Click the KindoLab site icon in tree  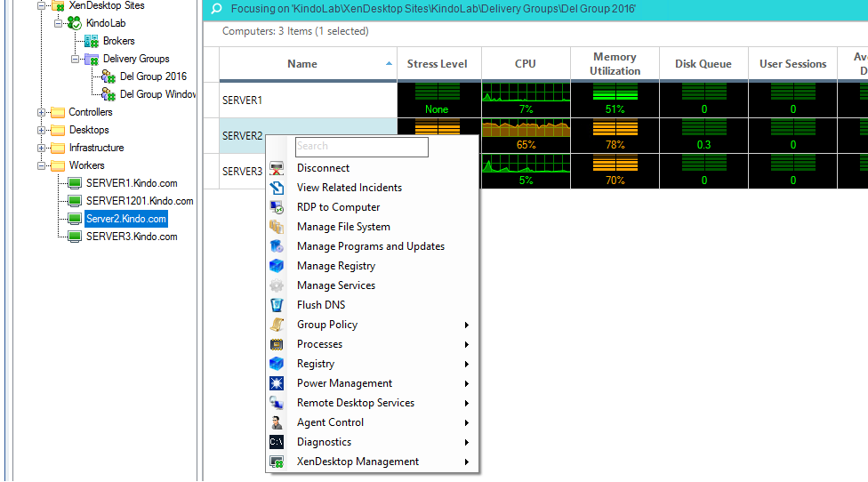click(x=74, y=23)
